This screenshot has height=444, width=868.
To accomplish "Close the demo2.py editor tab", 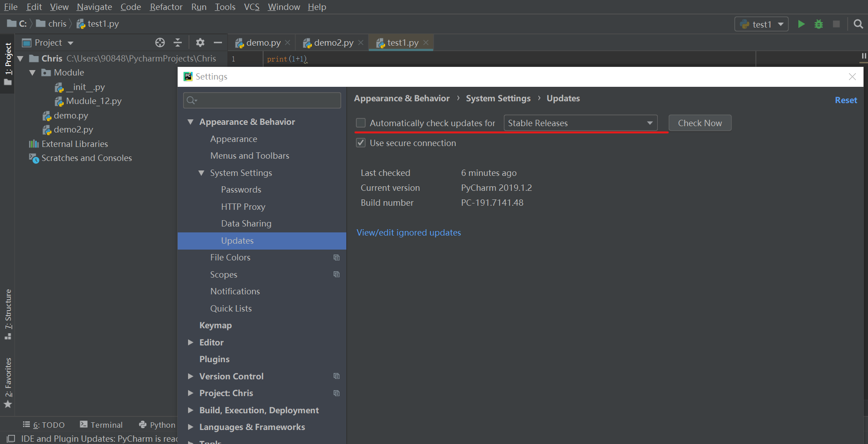I will coord(361,43).
